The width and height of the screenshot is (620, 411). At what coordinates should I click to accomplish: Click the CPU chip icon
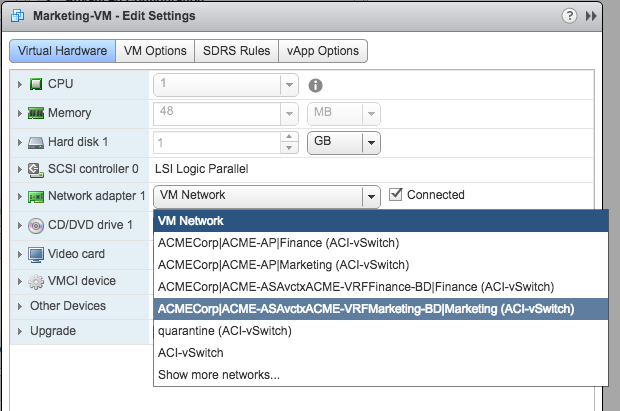36,84
